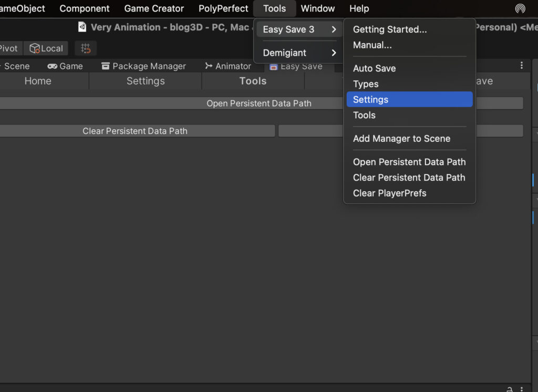Image resolution: width=538 pixels, height=392 pixels.
Task: Open the Package Manager tab
Action: tap(143, 66)
